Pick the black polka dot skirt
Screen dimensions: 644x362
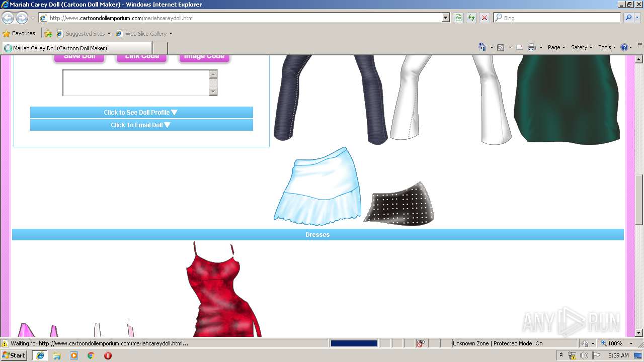tap(399, 203)
